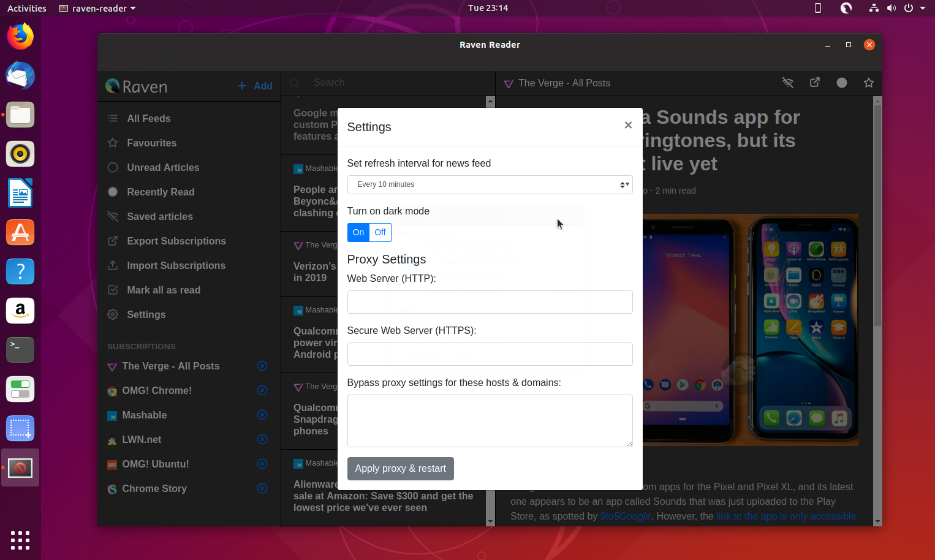The image size is (935, 560).
Task: Show Applications grid
Action: click(x=20, y=540)
